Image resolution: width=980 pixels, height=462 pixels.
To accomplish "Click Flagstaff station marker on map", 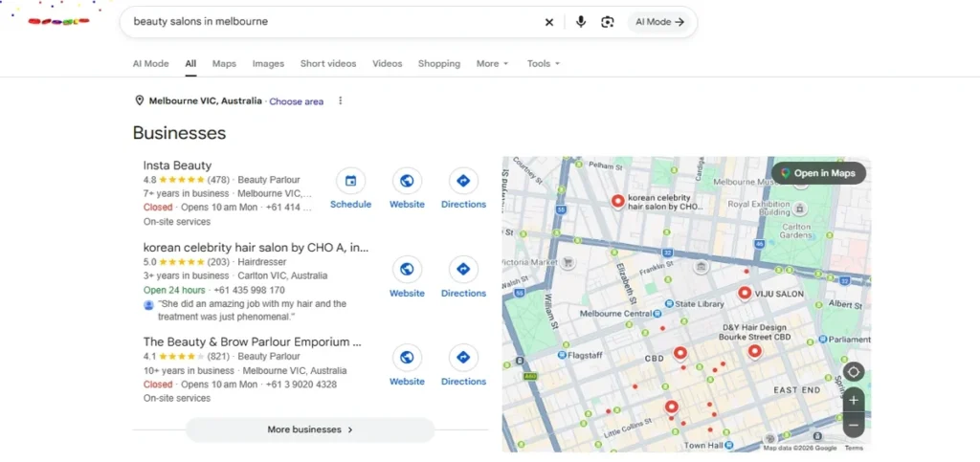I will click(x=563, y=355).
